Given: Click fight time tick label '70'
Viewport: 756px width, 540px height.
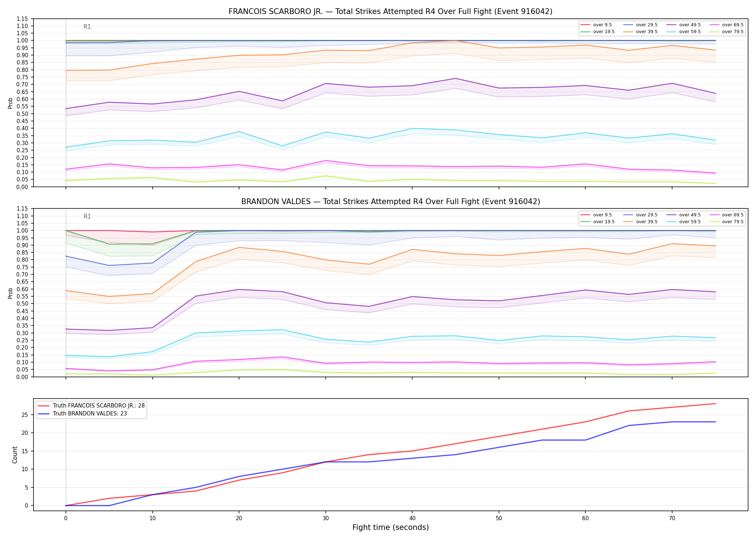Looking at the screenshot, I should click(672, 518).
